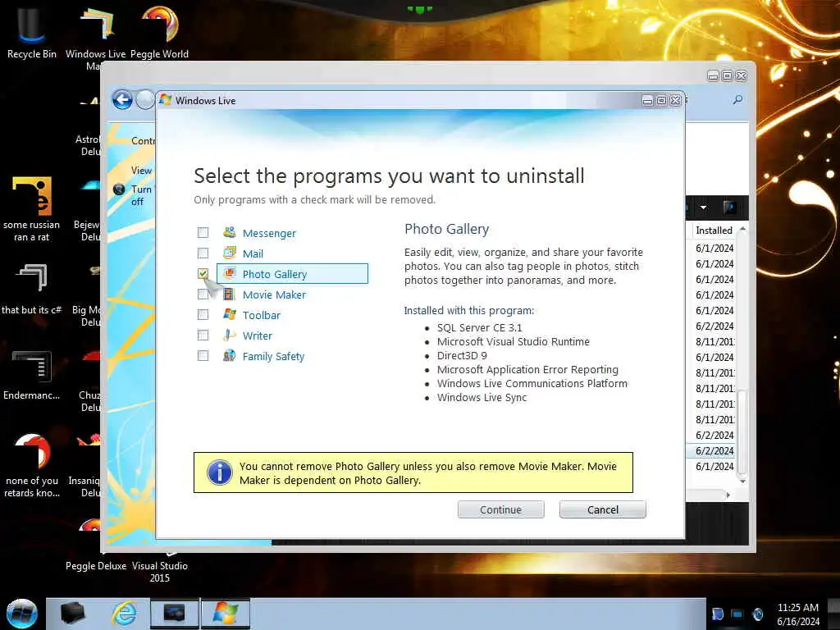
Task: Check the Movie Maker checkbox
Action: [203, 294]
